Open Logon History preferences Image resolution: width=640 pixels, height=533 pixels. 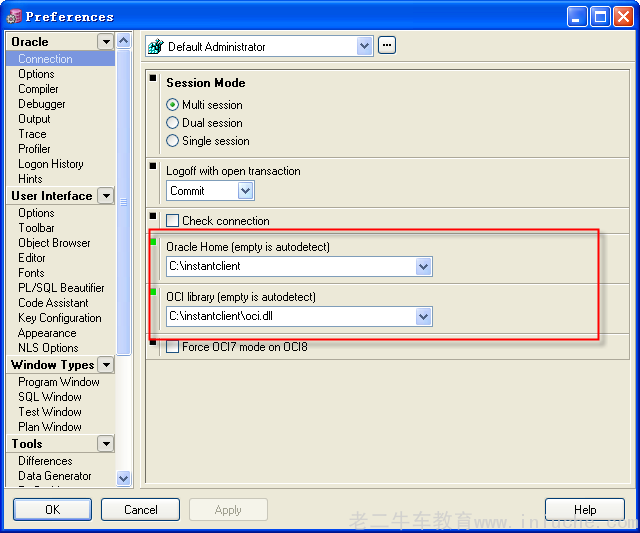(x=51, y=164)
